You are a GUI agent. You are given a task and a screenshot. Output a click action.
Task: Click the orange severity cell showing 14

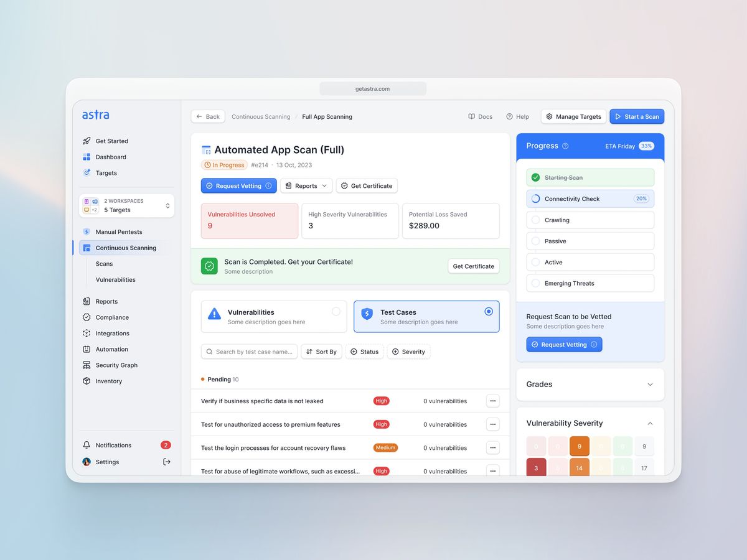(580, 468)
